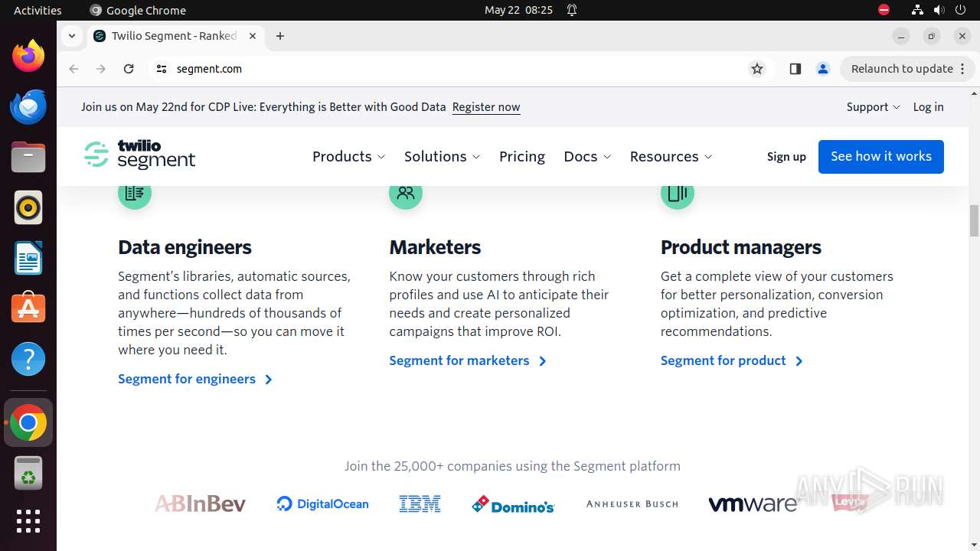
Task: Click the Sign up link
Action: (x=786, y=157)
